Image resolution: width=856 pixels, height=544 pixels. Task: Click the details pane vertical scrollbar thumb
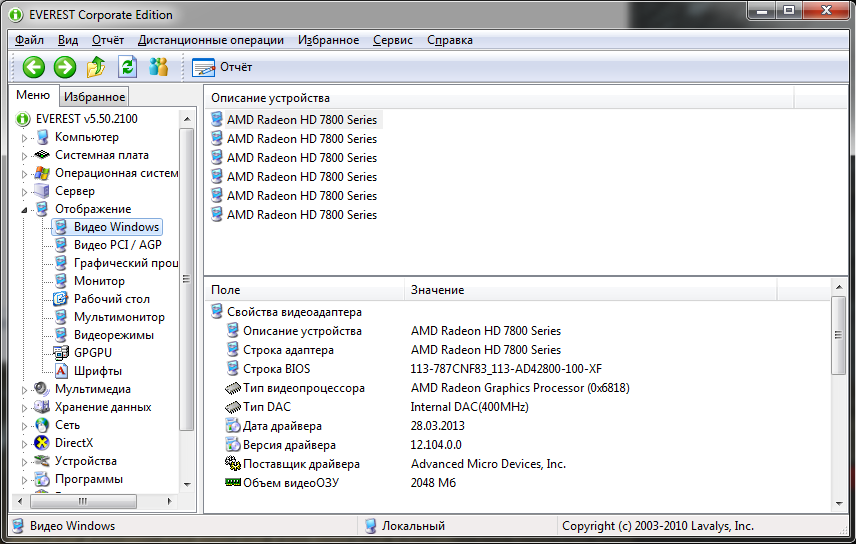tap(839, 335)
